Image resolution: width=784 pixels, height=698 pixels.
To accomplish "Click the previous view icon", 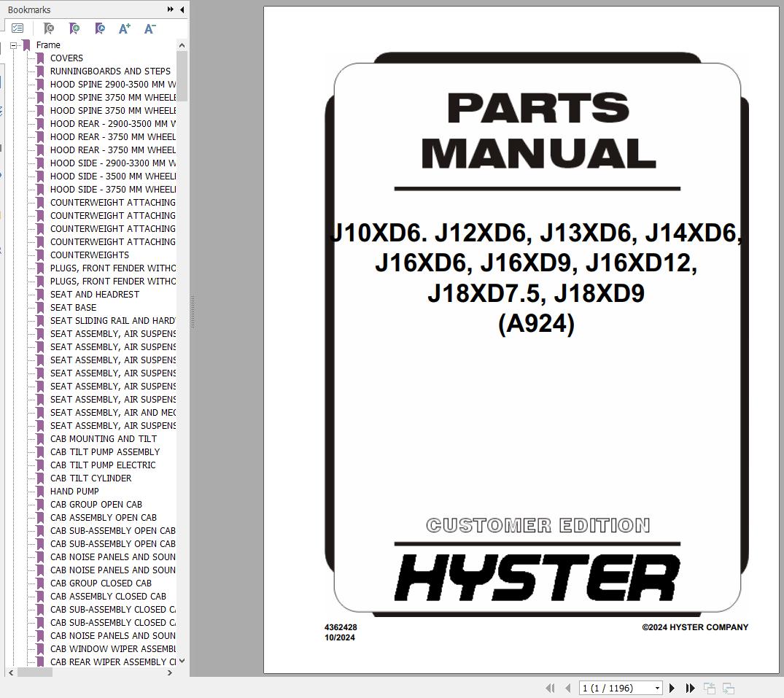I will click(710, 688).
